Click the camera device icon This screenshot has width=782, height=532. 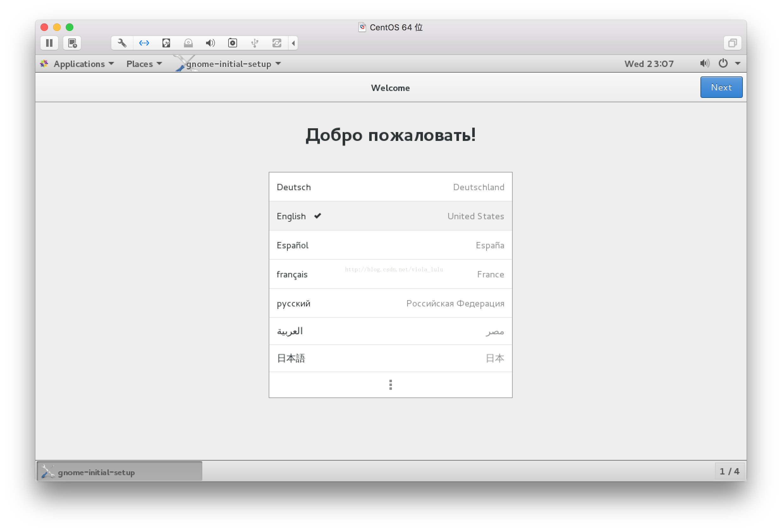[233, 43]
